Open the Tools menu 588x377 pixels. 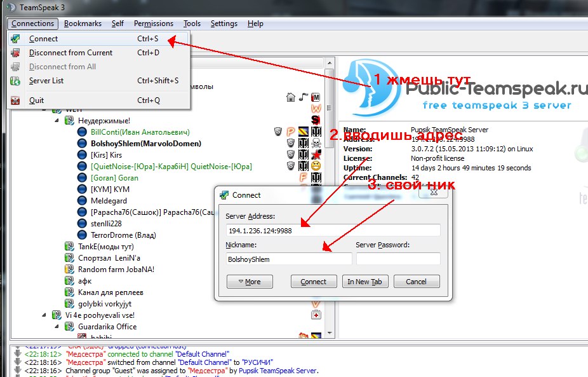192,24
